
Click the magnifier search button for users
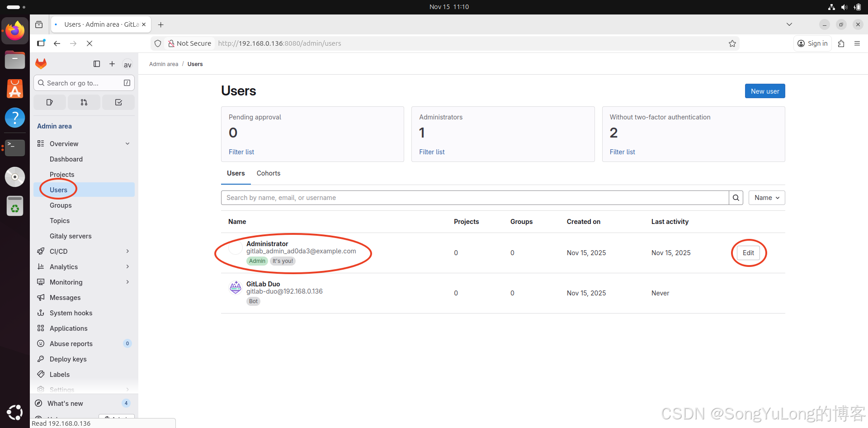click(736, 198)
